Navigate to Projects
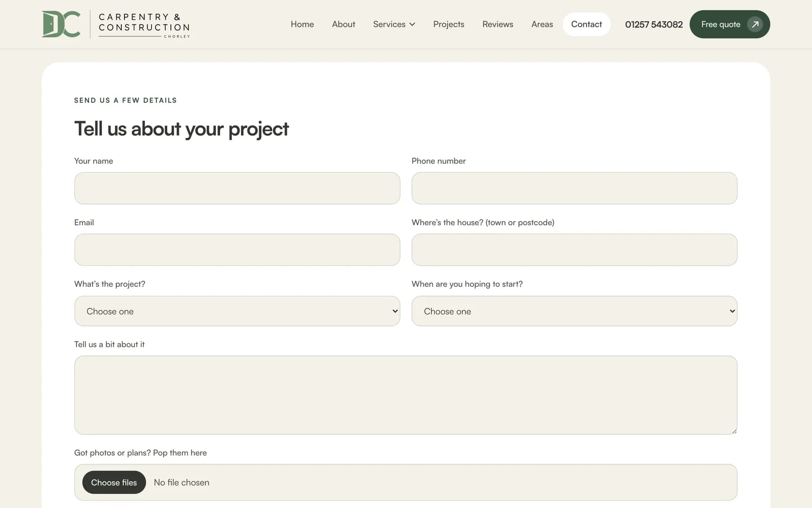Screen dimensions: 812x508 tap(448, 24)
